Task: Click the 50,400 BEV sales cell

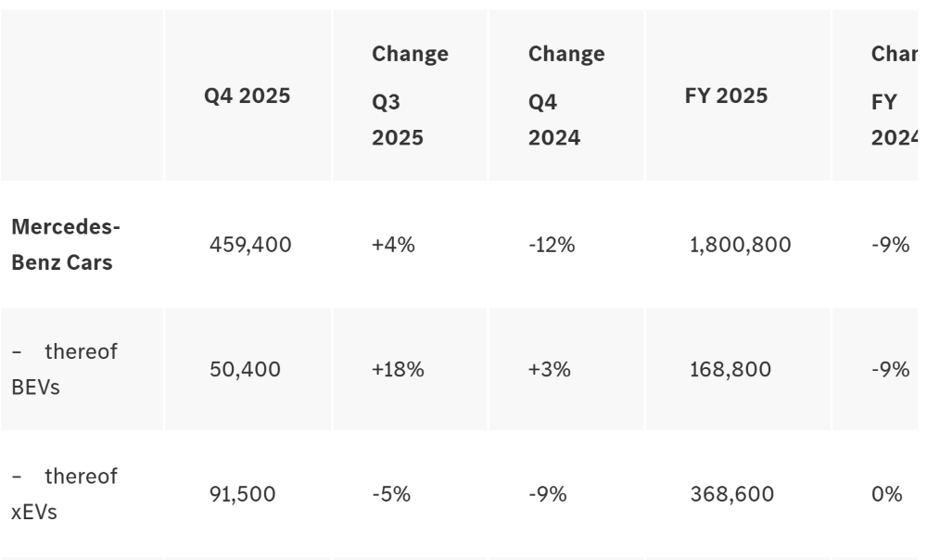Action: [x=245, y=369]
